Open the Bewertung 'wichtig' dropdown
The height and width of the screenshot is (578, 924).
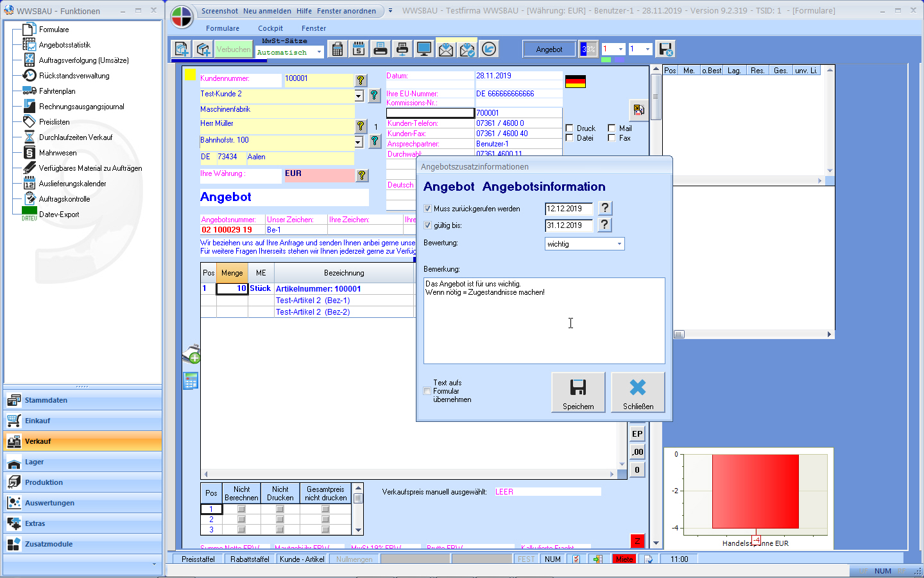tap(619, 244)
